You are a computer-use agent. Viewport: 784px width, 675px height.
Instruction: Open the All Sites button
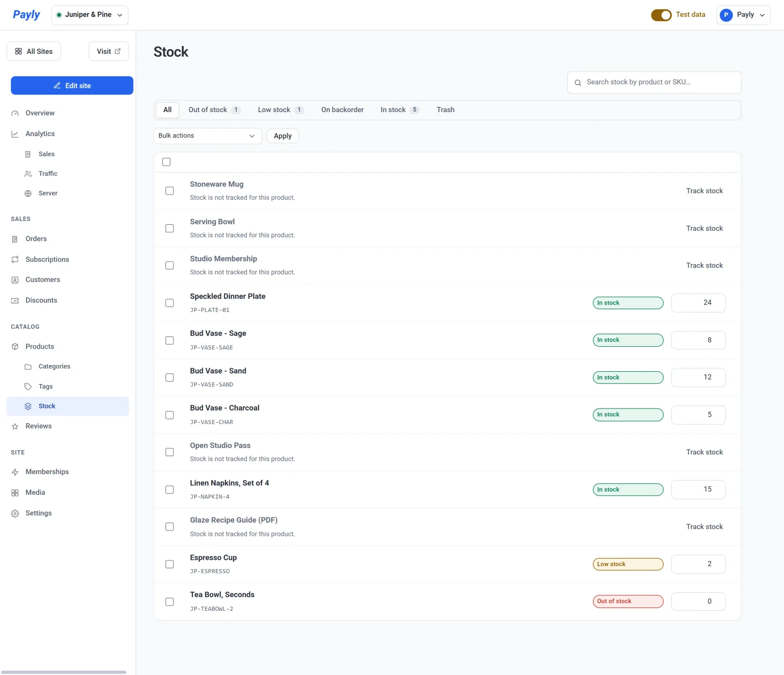point(34,51)
